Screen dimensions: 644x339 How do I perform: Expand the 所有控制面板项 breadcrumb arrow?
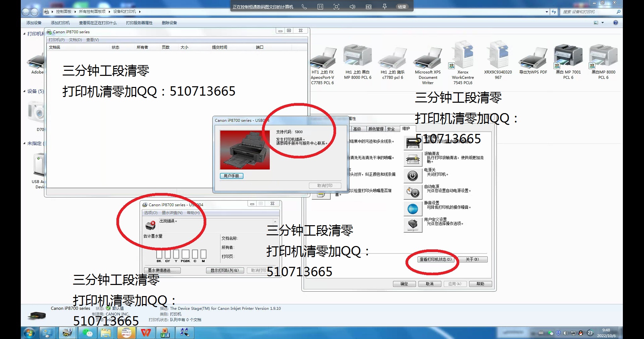click(x=109, y=12)
